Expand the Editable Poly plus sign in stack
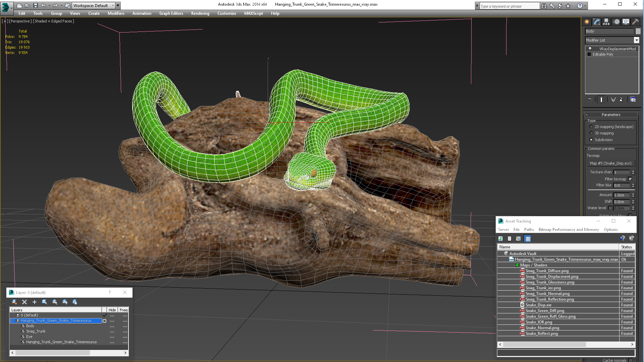Image resolution: width=644 pixels, height=362 pixels. 589,54
